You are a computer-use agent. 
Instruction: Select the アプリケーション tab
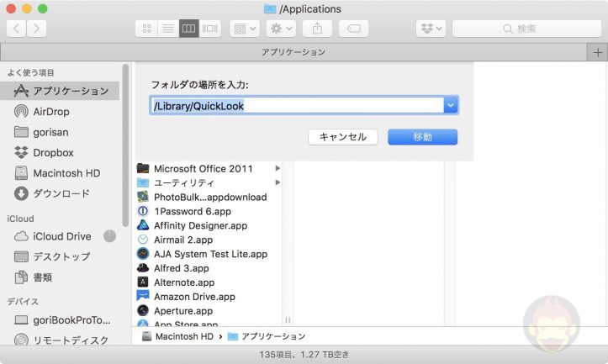point(293,52)
